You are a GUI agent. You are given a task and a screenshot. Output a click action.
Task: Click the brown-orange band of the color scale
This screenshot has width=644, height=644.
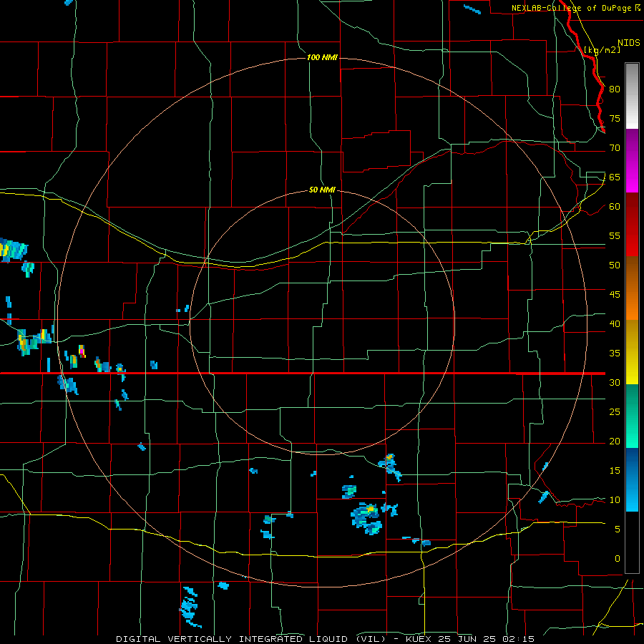click(633, 288)
